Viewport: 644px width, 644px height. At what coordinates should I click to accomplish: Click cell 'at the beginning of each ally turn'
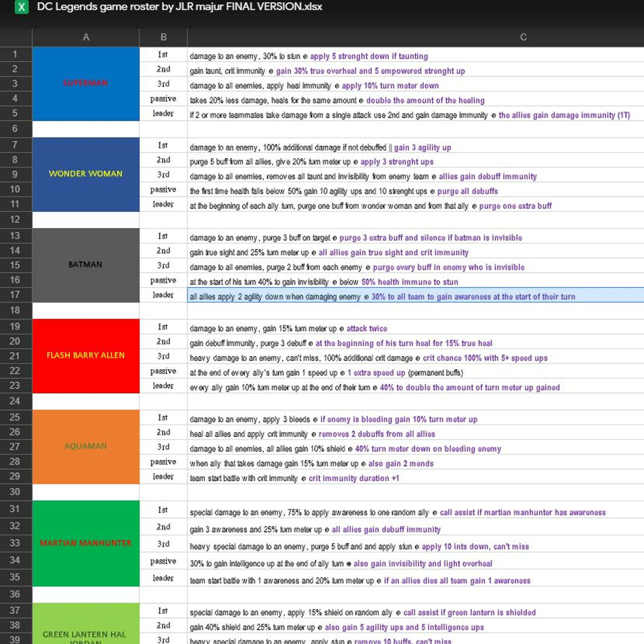(416, 204)
